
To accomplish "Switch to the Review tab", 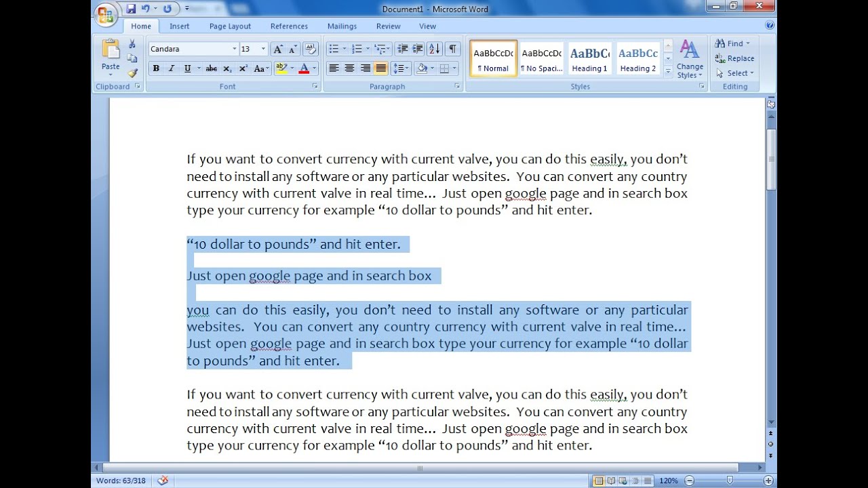I will (x=389, y=26).
